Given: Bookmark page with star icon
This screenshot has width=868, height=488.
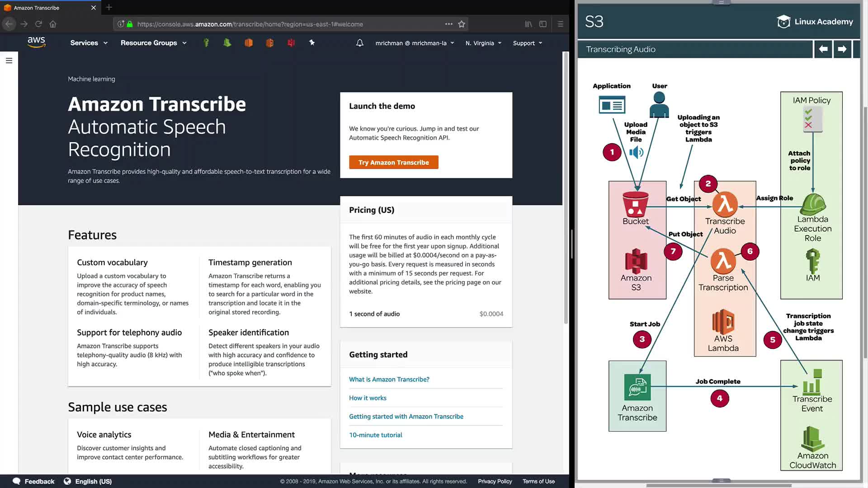Looking at the screenshot, I should (462, 24).
